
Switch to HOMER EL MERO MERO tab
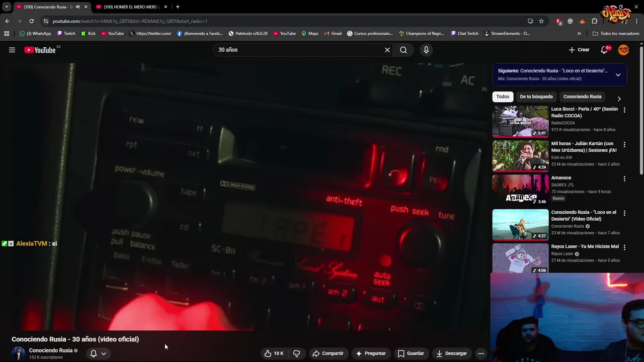(130, 7)
